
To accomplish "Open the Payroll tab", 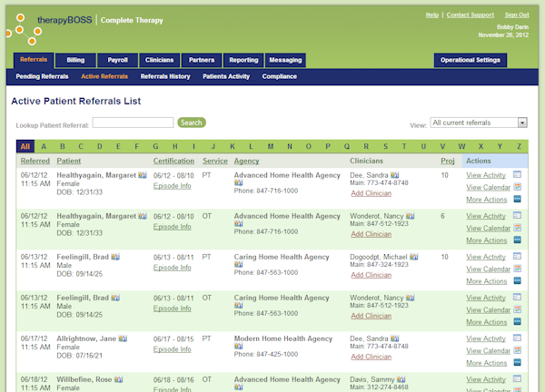I will pyautogui.click(x=117, y=60).
